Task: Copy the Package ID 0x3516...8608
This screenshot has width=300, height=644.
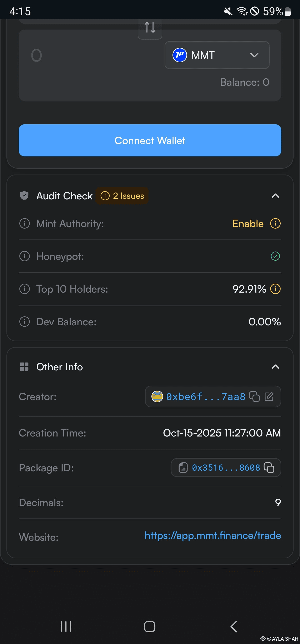Action: (x=269, y=468)
